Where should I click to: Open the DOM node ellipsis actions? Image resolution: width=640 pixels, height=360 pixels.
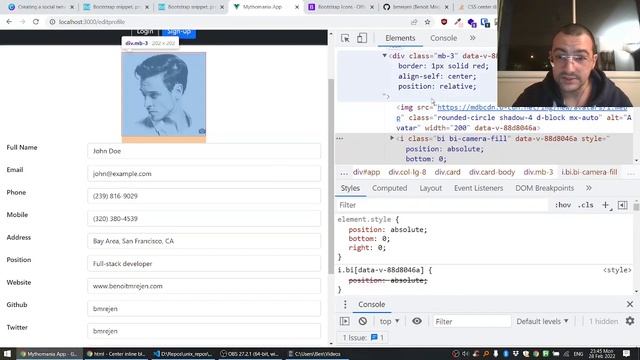coord(340,138)
